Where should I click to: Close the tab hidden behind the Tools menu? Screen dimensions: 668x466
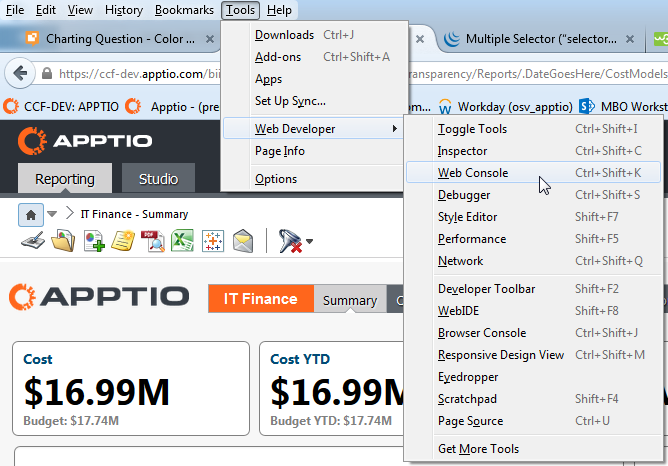pos(420,39)
